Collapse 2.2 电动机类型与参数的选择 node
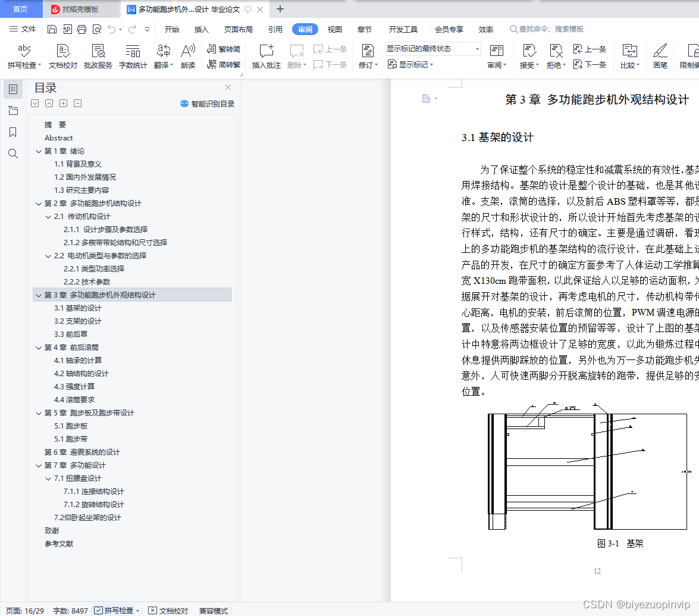Viewport: 699px width, 616px height. point(48,256)
